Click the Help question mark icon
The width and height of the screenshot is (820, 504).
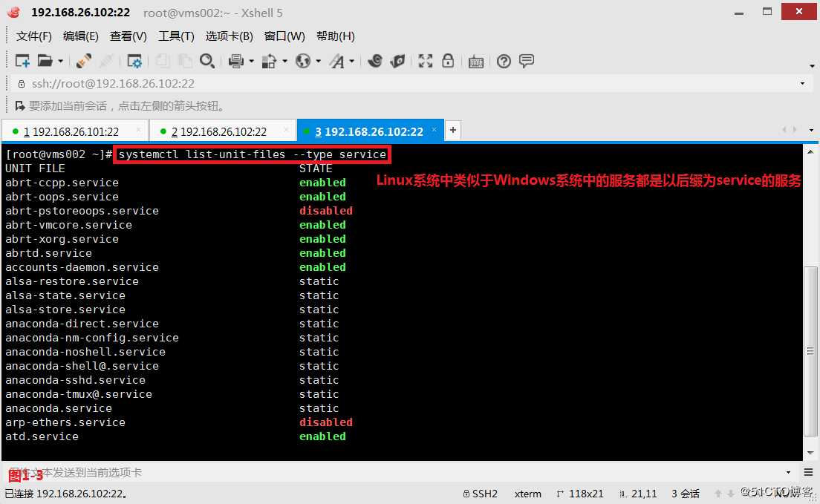pos(504,61)
